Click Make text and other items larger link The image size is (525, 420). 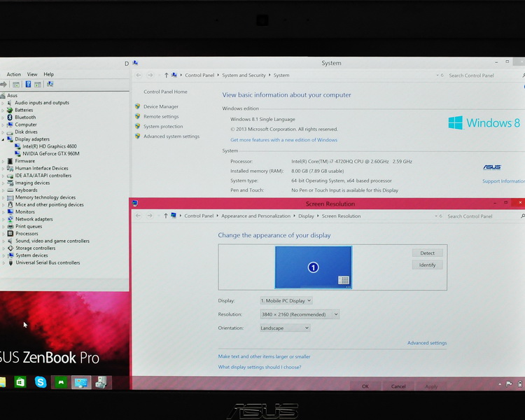[x=264, y=357]
